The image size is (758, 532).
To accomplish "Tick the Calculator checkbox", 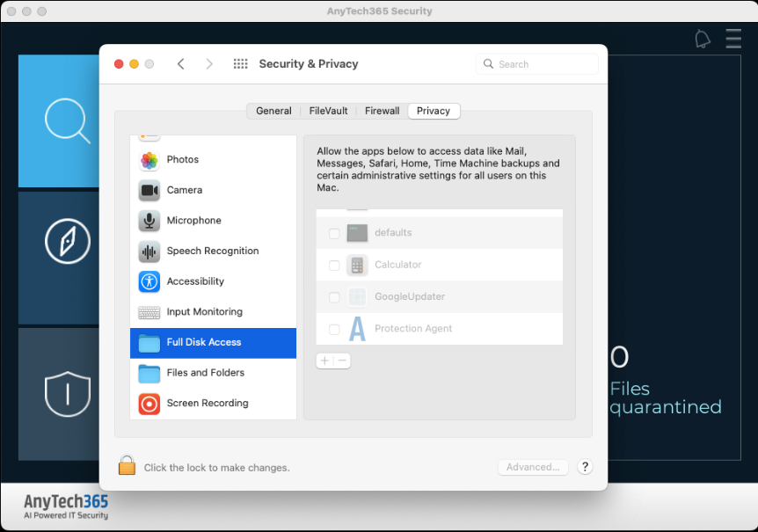I will 334,266.
